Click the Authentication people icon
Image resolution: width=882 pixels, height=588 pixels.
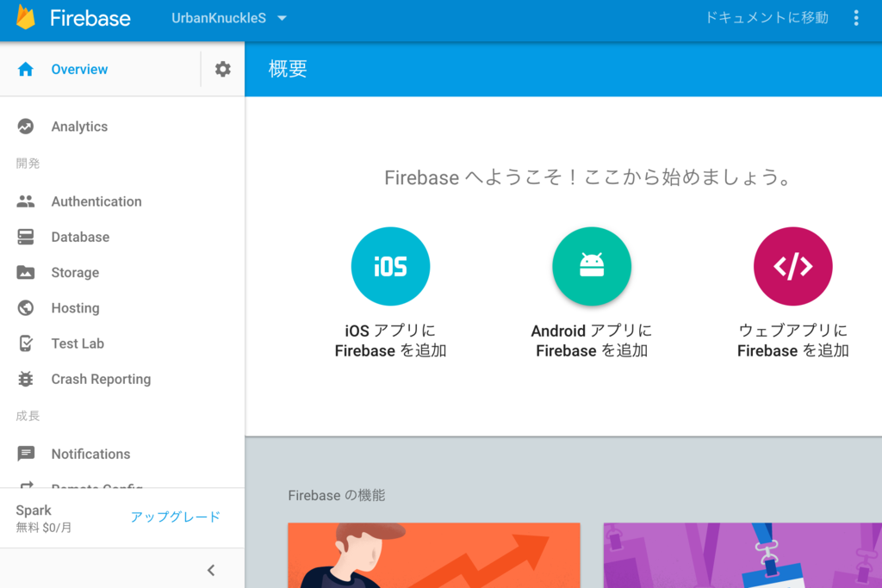click(25, 201)
